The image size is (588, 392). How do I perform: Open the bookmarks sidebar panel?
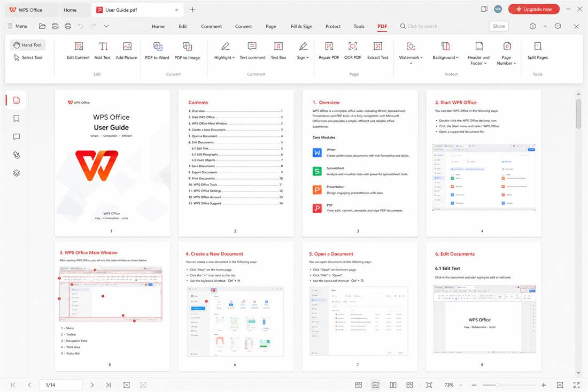pyautogui.click(x=16, y=119)
